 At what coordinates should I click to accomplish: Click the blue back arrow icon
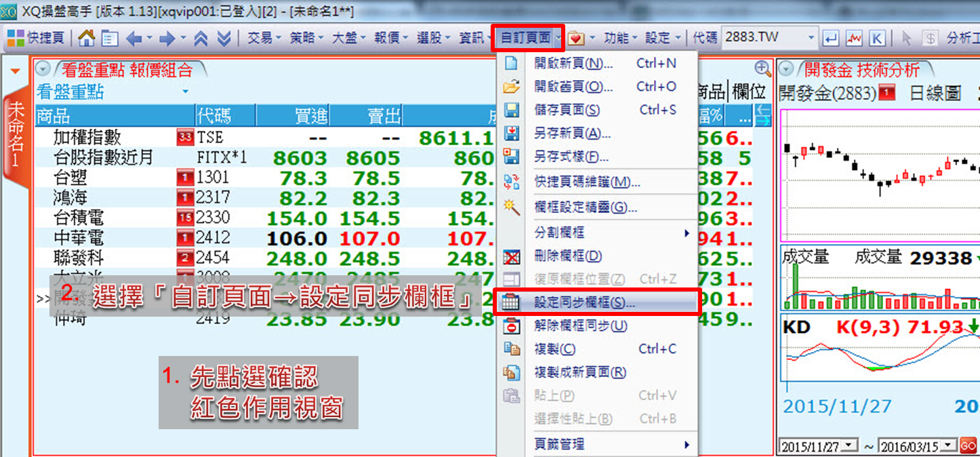pos(134,38)
